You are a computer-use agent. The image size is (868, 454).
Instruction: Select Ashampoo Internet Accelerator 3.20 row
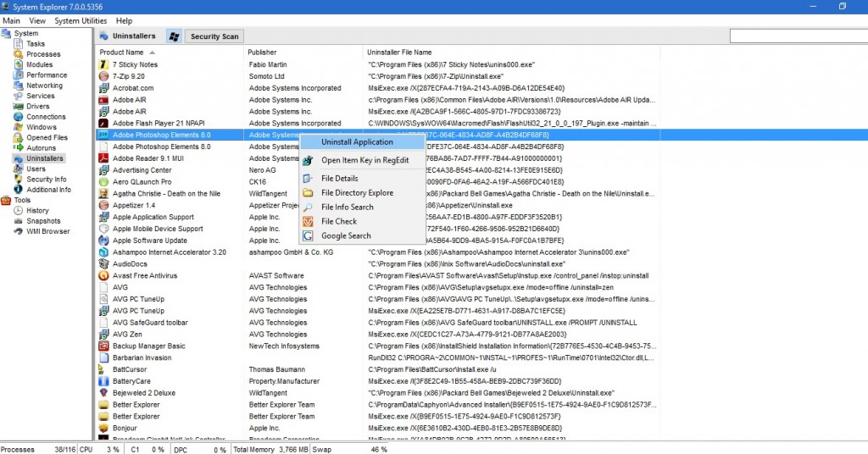(x=377, y=252)
